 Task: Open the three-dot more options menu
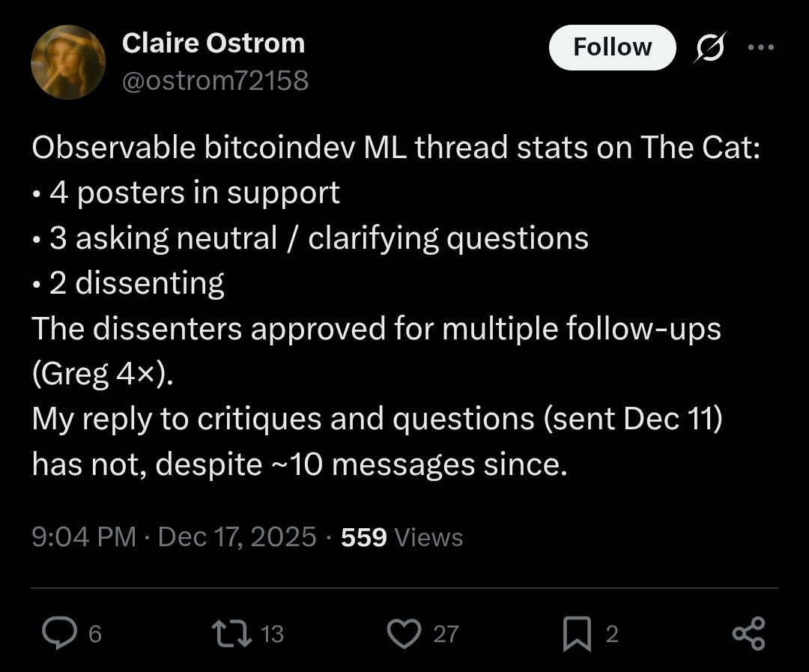[761, 47]
